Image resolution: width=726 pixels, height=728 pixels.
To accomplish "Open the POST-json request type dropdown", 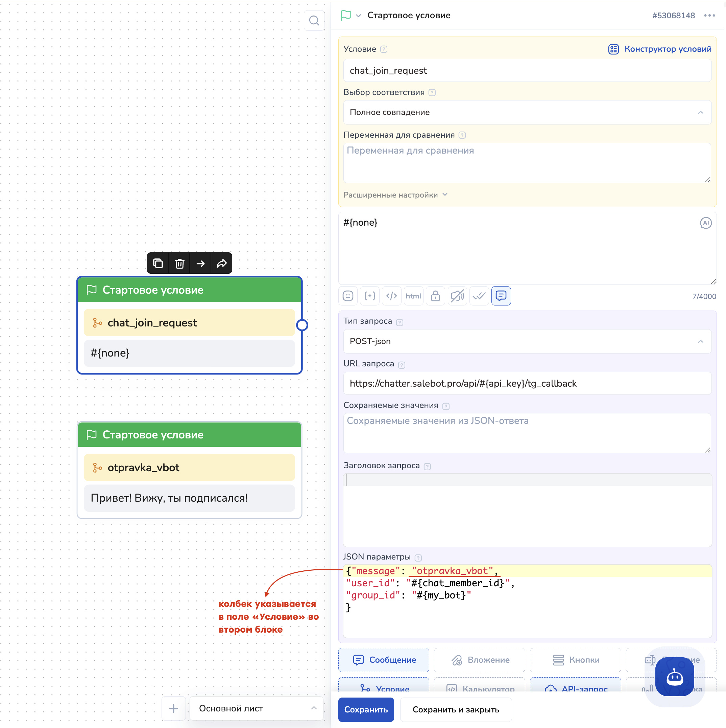I will tap(527, 341).
